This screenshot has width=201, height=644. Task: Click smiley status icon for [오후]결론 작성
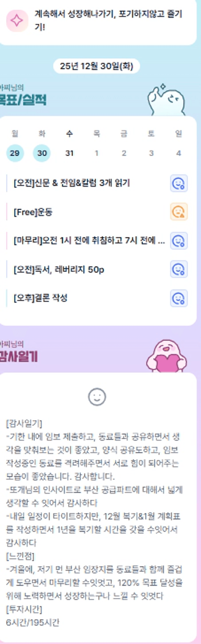pyautogui.click(x=179, y=298)
